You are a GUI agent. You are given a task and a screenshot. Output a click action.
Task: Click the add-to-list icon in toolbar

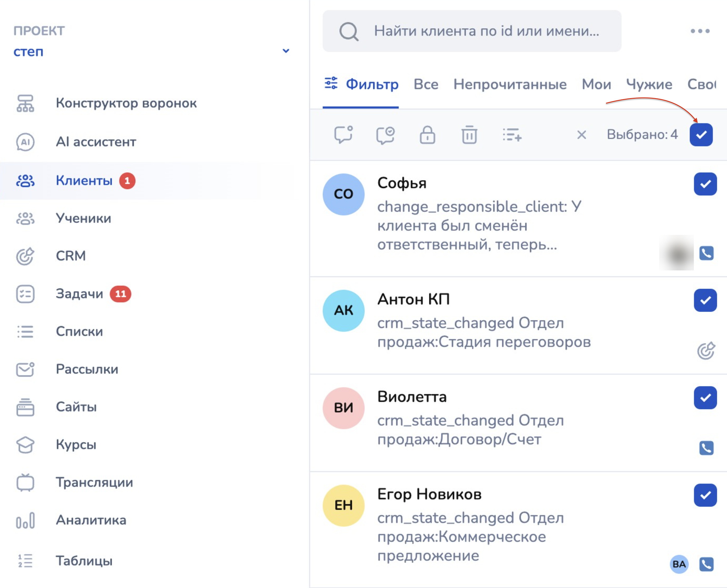(512, 135)
